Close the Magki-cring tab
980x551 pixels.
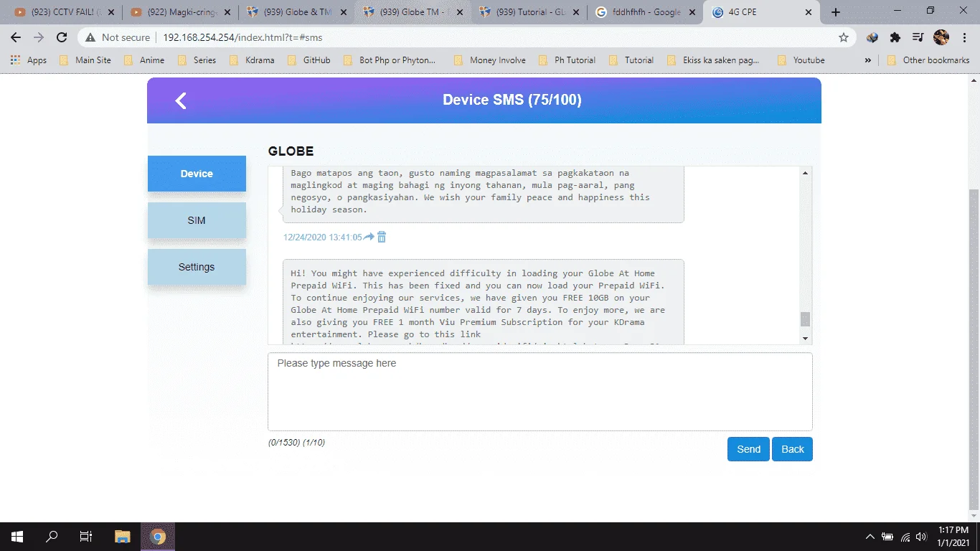pyautogui.click(x=227, y=12)
